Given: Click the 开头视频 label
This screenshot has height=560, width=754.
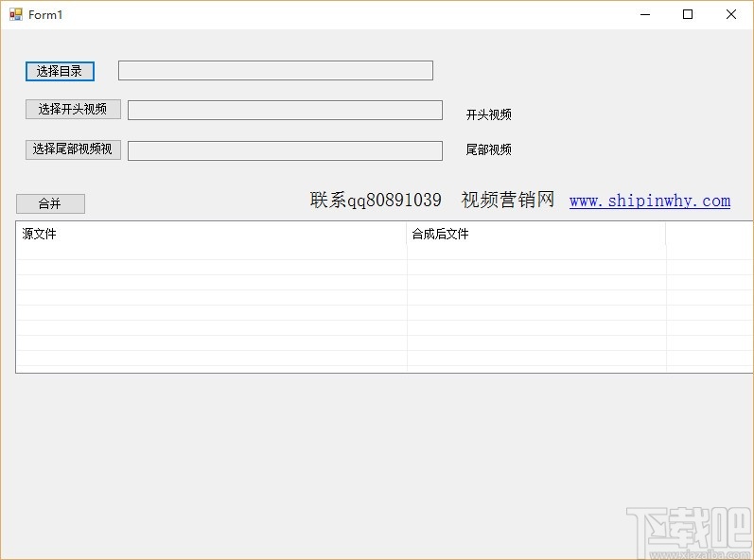Looking at the screenshot, I should click(488, 114).
